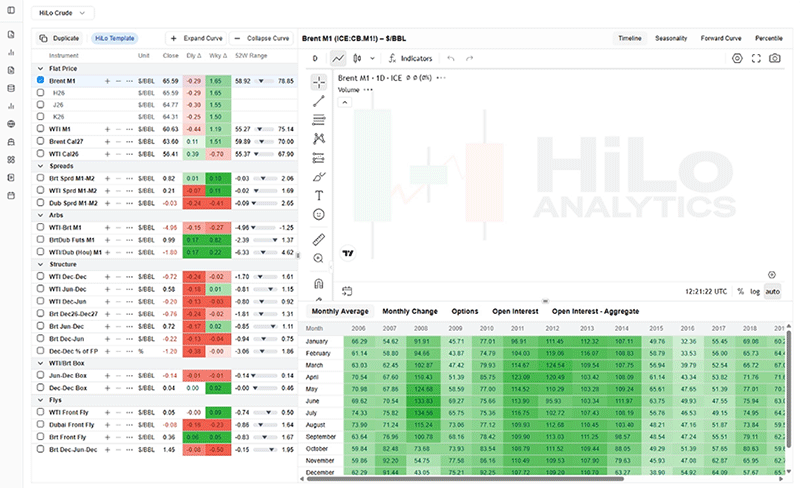Screen dimensions: 800x488
Task: Click the Brent M1 52W range slider
Action: [264, 81]
